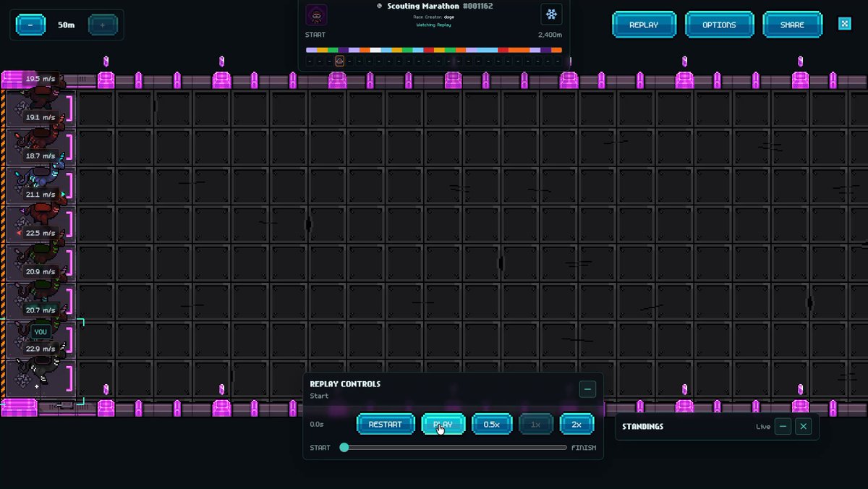Open the race creator avatar icon
The width and height of the screenshot is (868, 489).
pyautogui.click(x=316, y=14)
